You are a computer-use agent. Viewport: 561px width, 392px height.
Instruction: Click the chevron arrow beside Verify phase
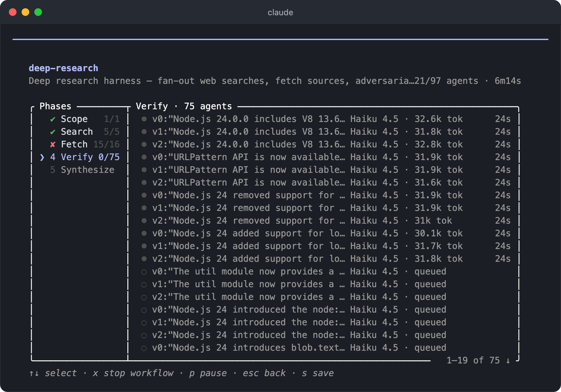[x=42, y=157]
